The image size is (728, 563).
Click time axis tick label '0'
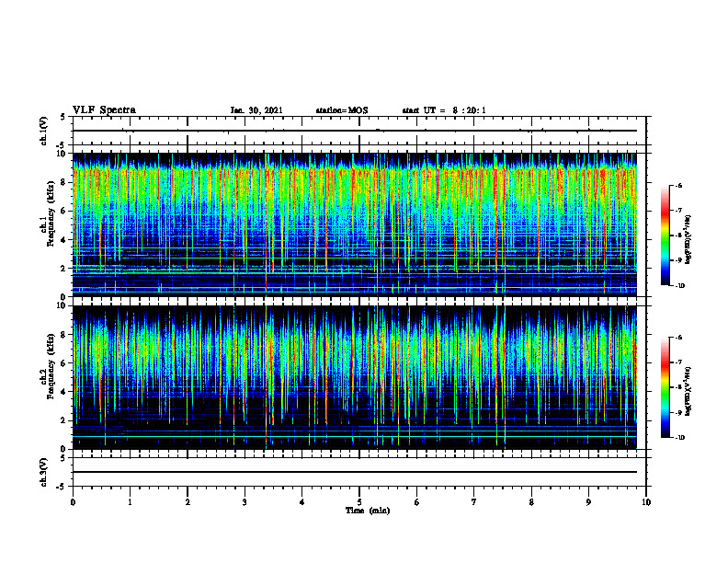73,502
